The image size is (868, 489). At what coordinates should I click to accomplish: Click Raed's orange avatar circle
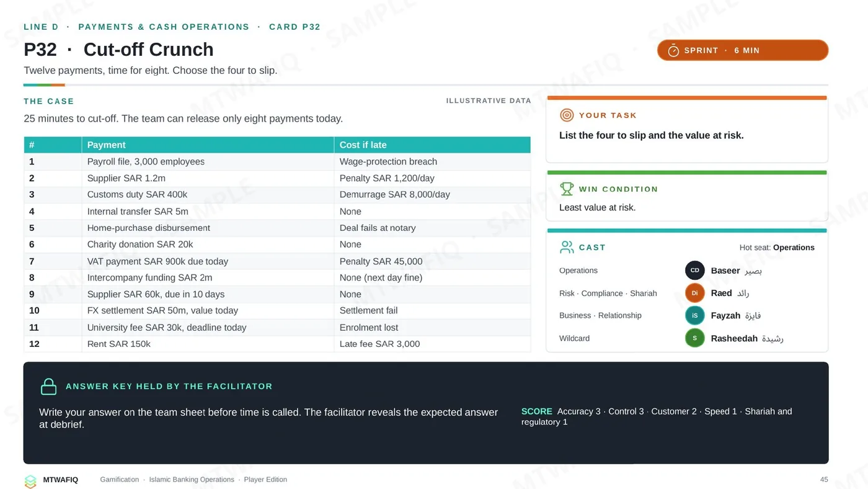coord(695,293)
